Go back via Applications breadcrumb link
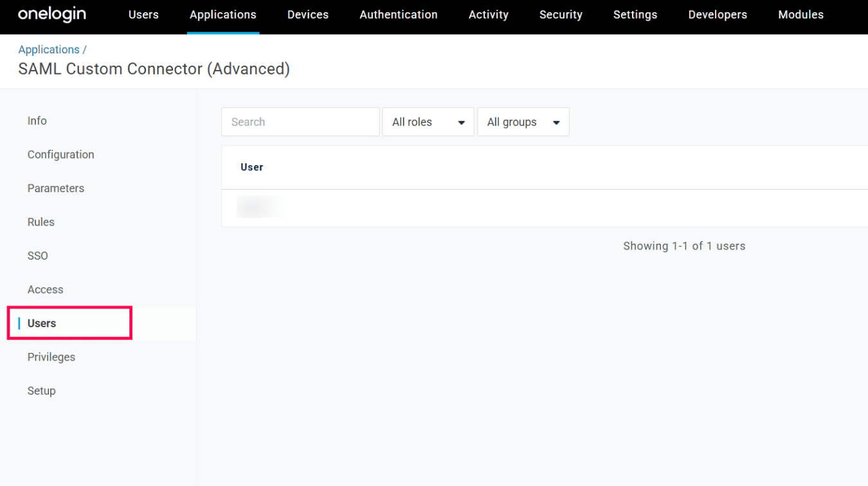The width and height of the screenshot is (868, 486). point(49,50)
